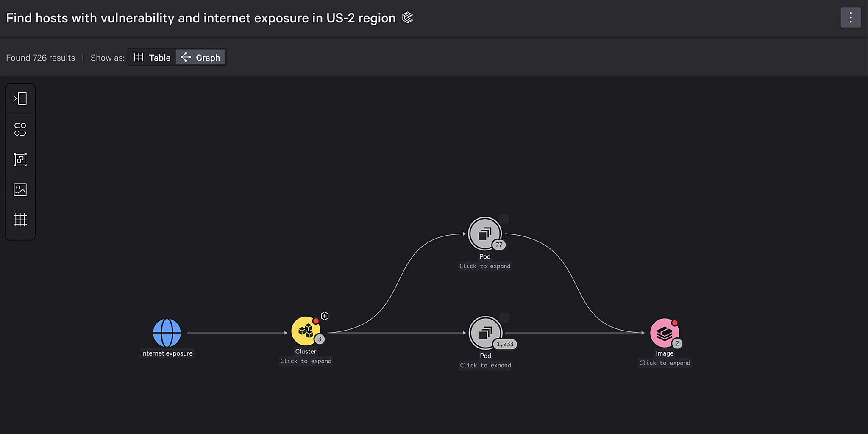The image size is (868, 434).
Task: Toggle the checkbox above the Pod 1,233 node
Action: point(504,317)
